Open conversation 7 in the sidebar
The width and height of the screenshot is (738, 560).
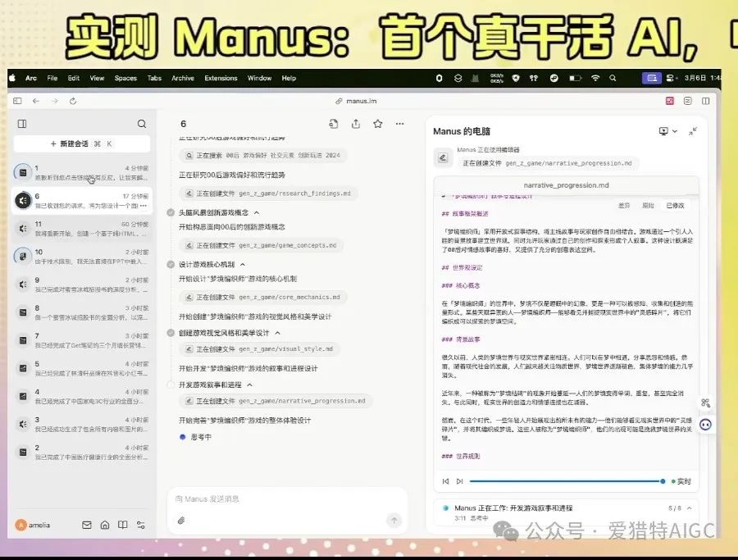[82, 340]
